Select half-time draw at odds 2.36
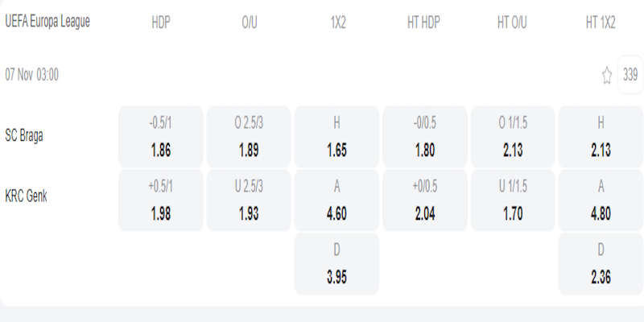 point(601,263)
